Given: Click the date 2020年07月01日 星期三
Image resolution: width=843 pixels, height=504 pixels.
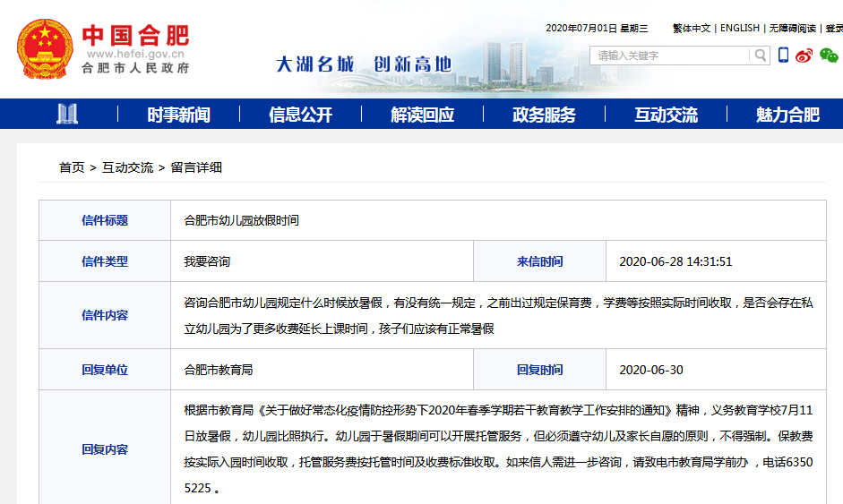Looking at the screenshot, I should [597, 28].
